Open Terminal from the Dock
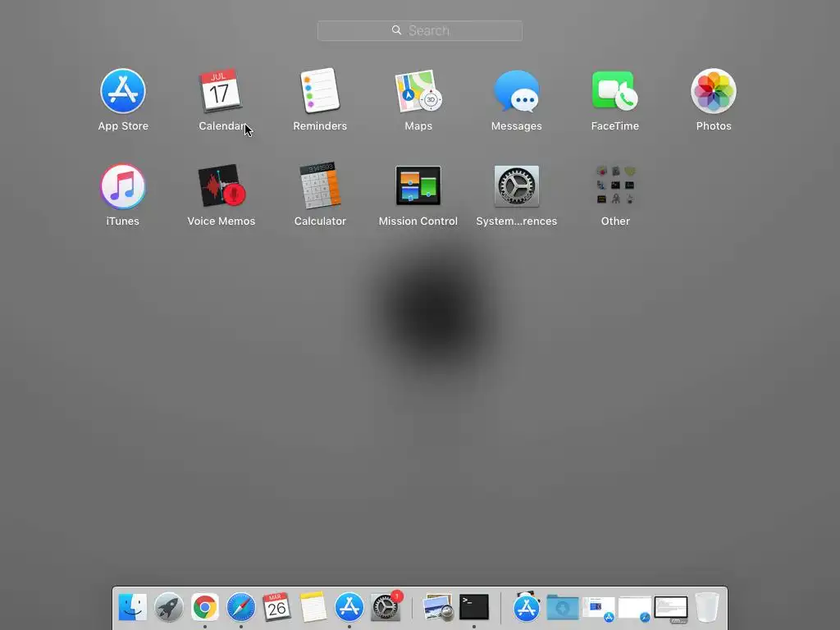840x630 pixels. [x=474, y=606]
